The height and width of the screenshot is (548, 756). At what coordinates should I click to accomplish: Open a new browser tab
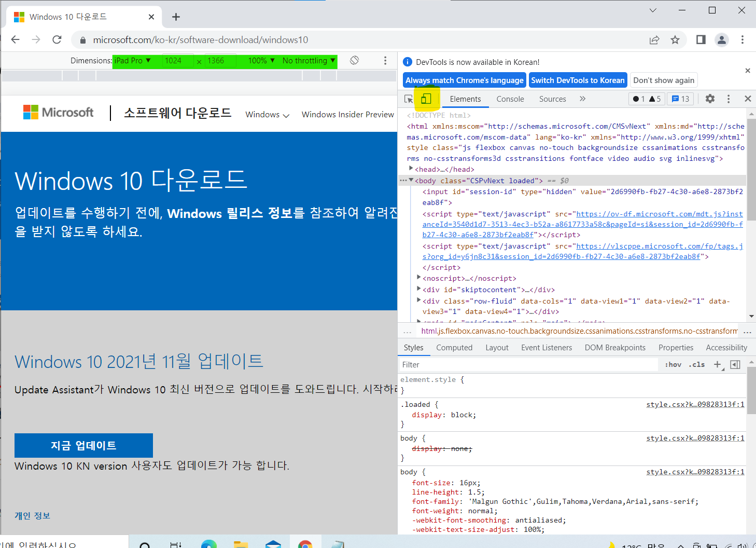(x=176, y=17)
